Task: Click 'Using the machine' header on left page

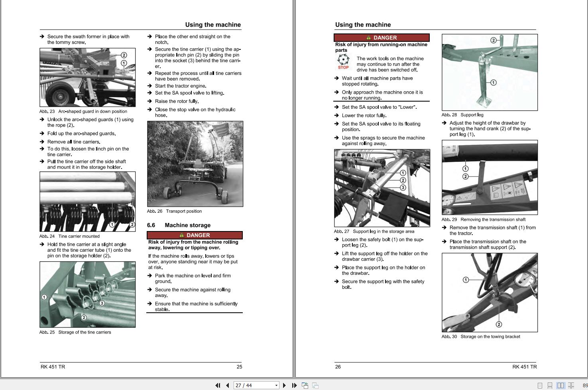Action: point(213,25)
